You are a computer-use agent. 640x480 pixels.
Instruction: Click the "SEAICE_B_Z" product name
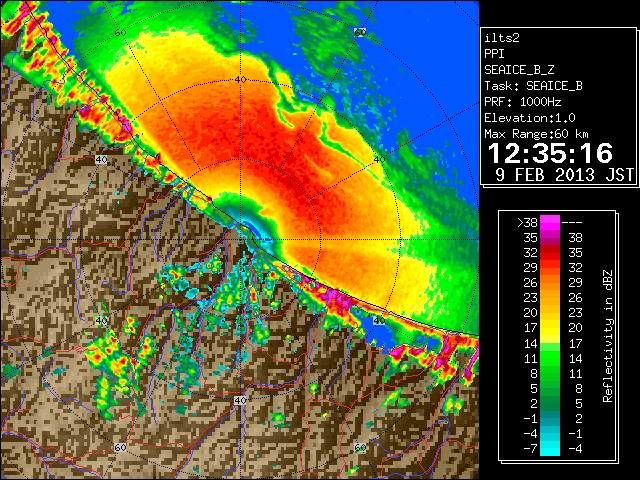pos(519,70)
